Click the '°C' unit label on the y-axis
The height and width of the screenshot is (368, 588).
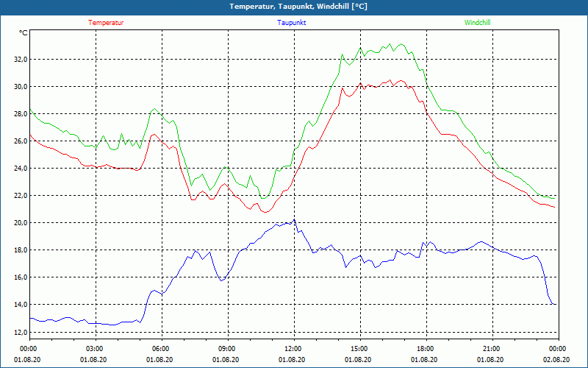[x=23, y=33]
